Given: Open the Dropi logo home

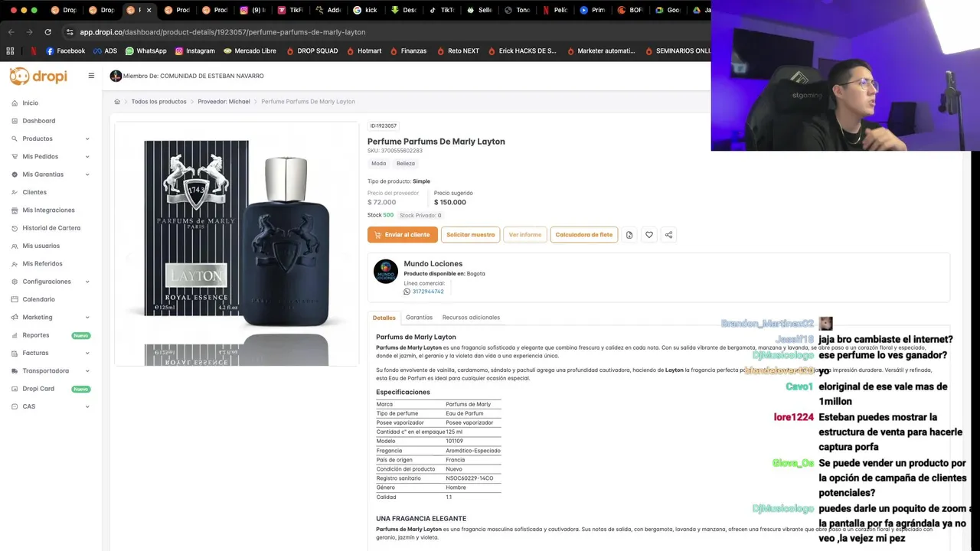Looking at the screenshot, I should 38,76.
